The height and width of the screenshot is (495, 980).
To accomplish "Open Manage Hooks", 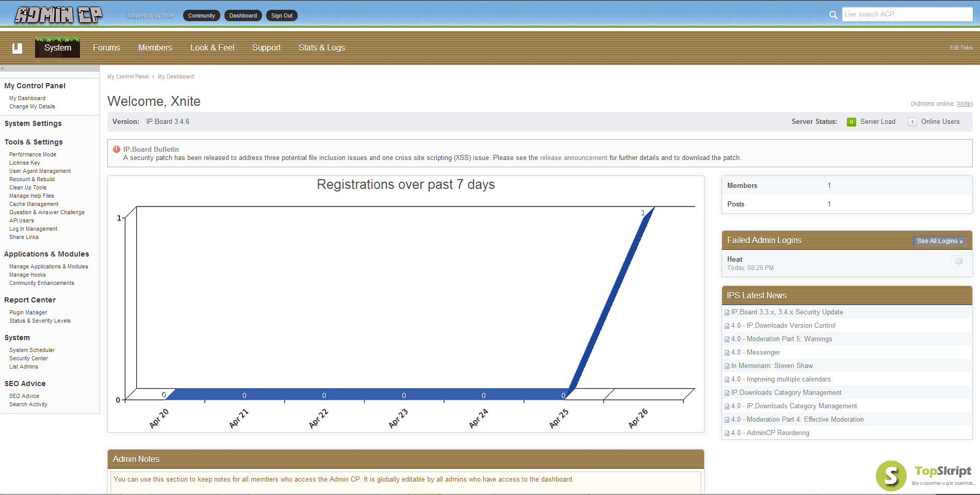I will (x=27, y=275).
